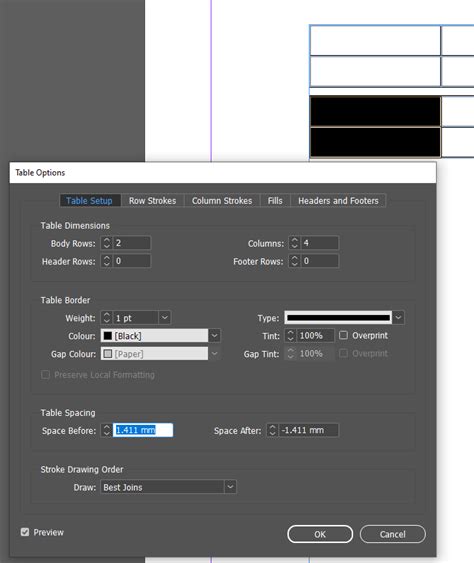
Task: Toggle the Gap Tint Overprint checkbox
Action: (343, 353)
